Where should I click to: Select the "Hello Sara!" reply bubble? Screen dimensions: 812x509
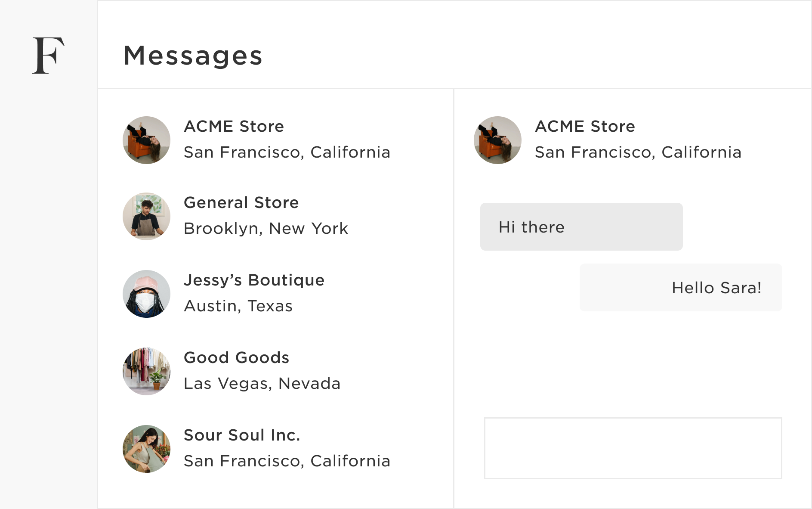coord(680,288)
